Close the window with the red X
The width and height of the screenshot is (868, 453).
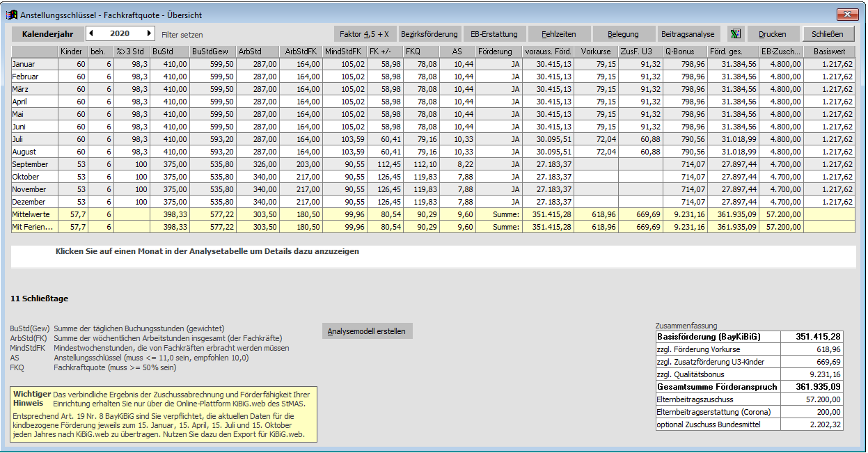click(846, 14)
